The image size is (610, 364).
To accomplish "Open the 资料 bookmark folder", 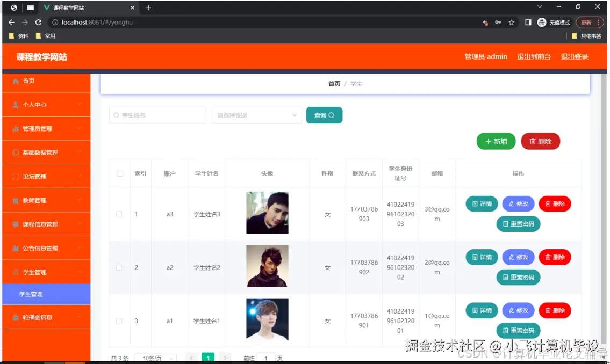I will 19,36.
